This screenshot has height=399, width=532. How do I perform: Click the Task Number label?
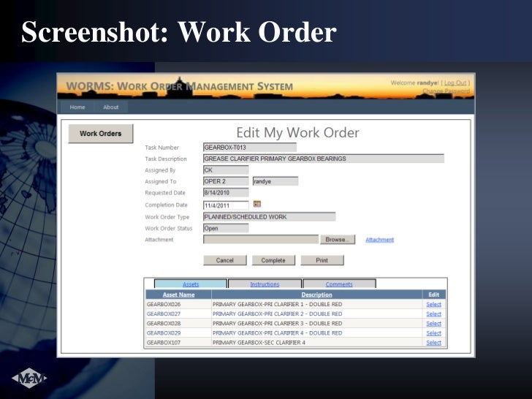click(161, 148)
